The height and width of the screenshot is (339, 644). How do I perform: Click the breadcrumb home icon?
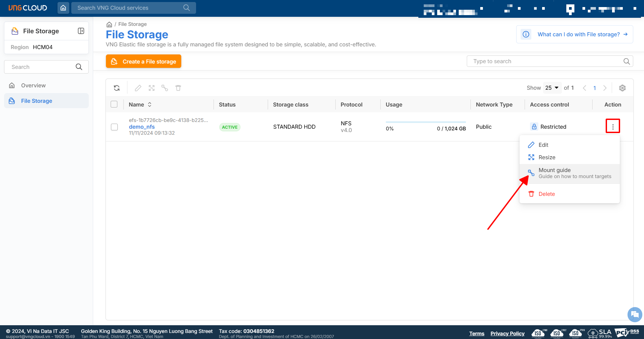coord(109,25)
